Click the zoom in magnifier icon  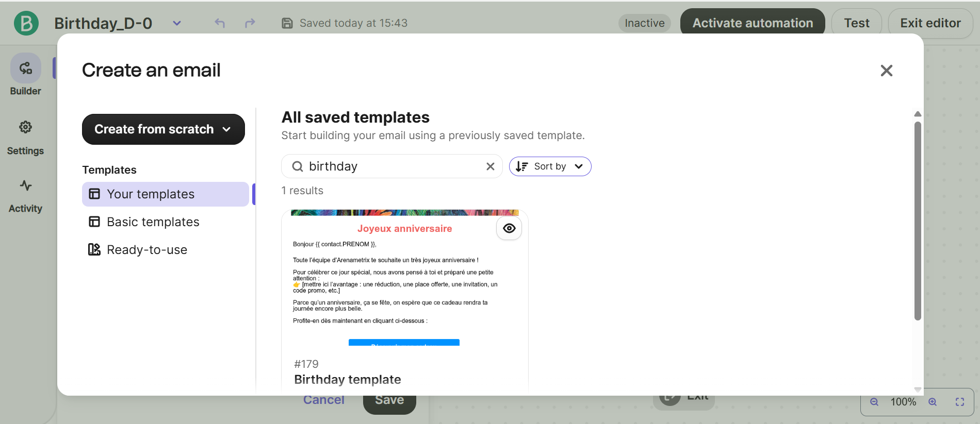point(933,402)
